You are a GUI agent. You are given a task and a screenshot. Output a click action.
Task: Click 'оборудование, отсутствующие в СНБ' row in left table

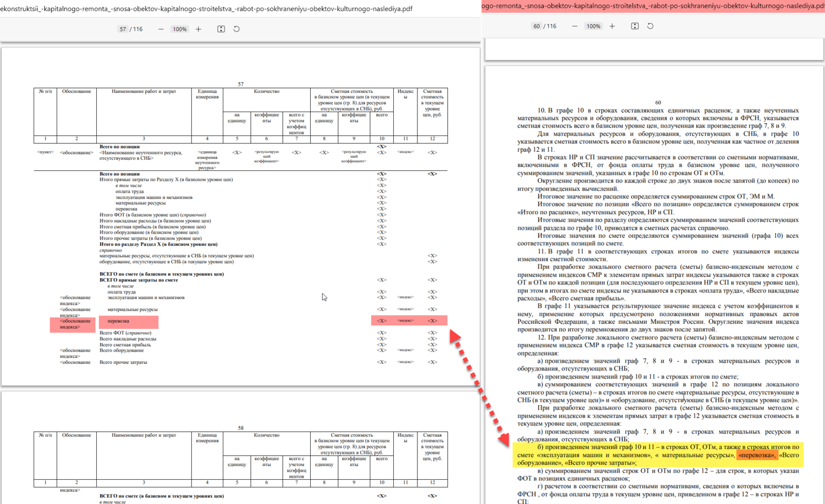(167, 262)
